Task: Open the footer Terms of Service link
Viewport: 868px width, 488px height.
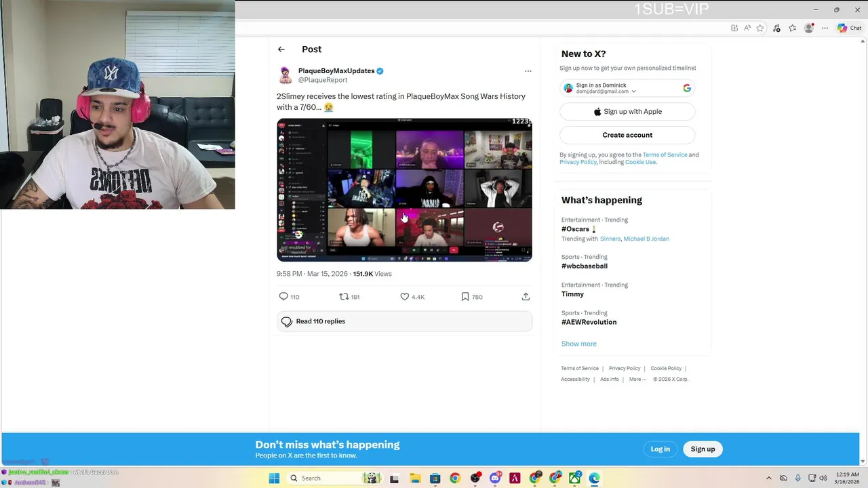Action: 580,369
